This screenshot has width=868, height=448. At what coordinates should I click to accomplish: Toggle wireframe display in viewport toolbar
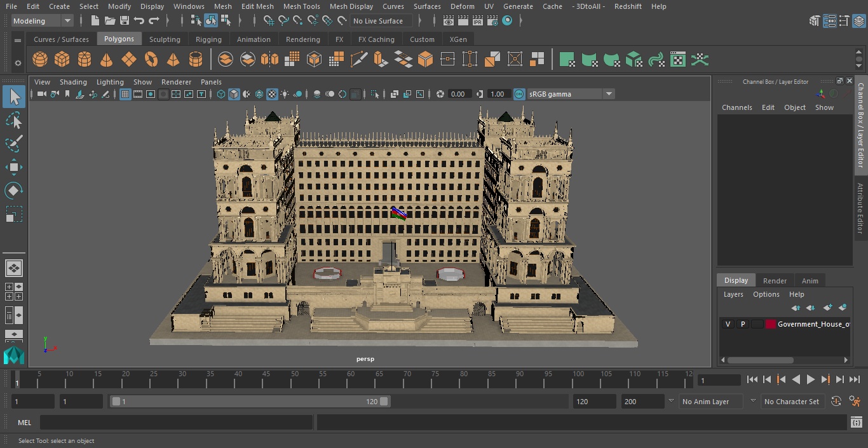point(221,94)
